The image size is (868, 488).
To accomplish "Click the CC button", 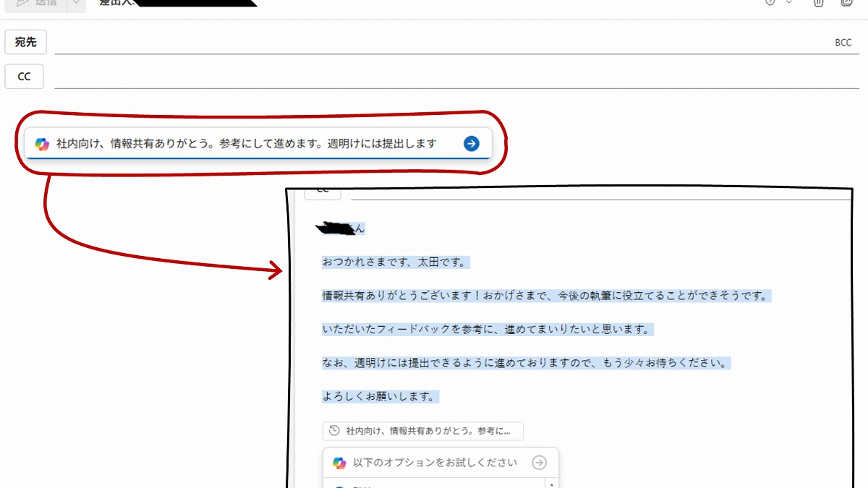I will (x=24, y=77).
